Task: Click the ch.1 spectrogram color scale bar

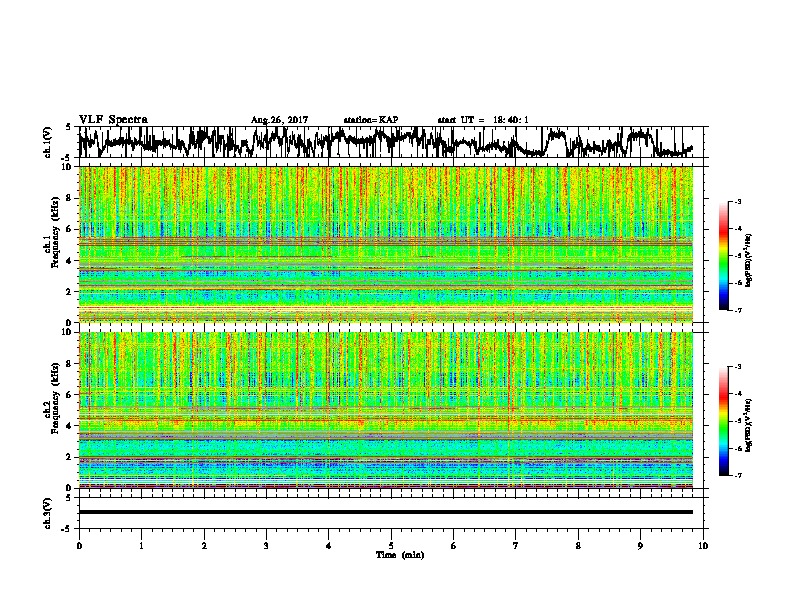Action: tap(723, 256)
